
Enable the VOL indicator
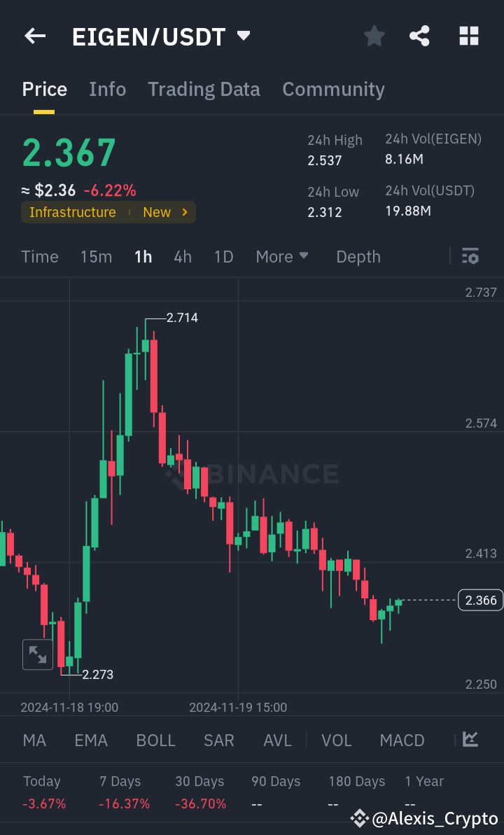click(337, 740)
